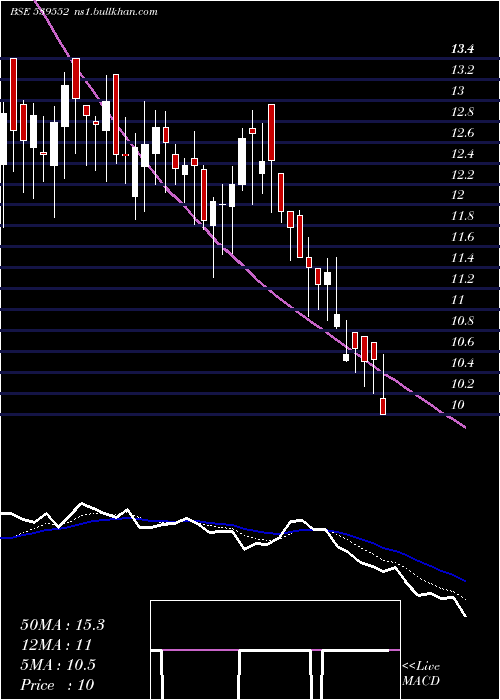500x700 pixels.
Task: Select the 12.8 price axis label
Action: (x=462, y=112)
